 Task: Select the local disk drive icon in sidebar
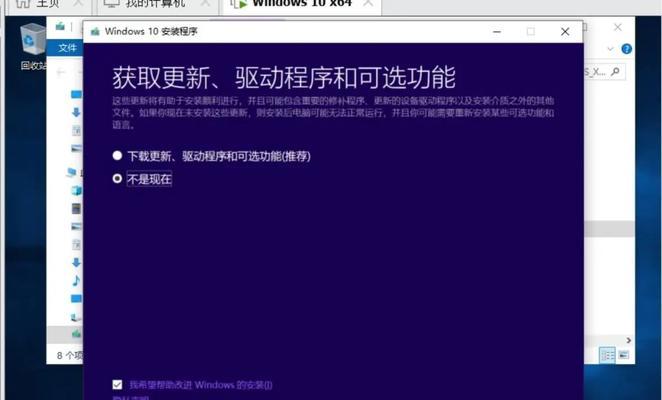point(76,317)
